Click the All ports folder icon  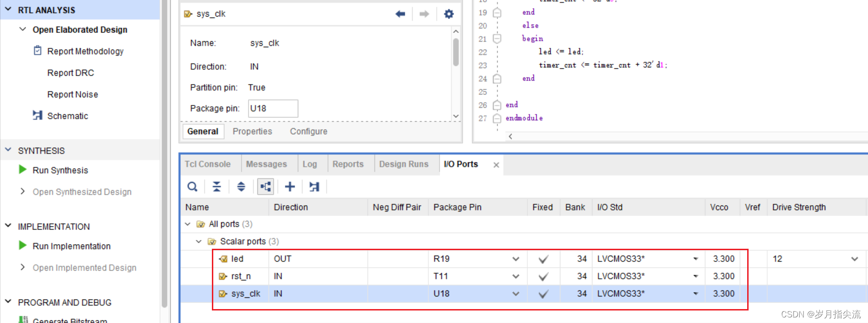(201, 224)
